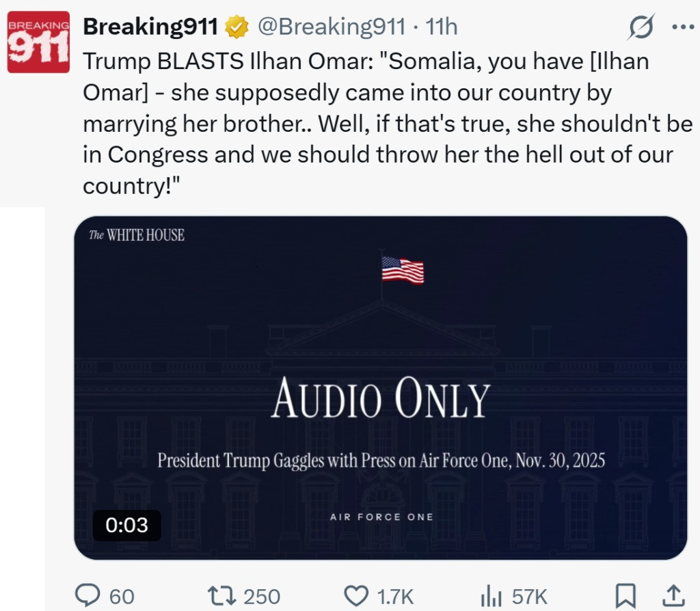700x611 pixels.
Task: Click the reply speech bubble icon
Action: pyautogui.click(x=87, y=595)
